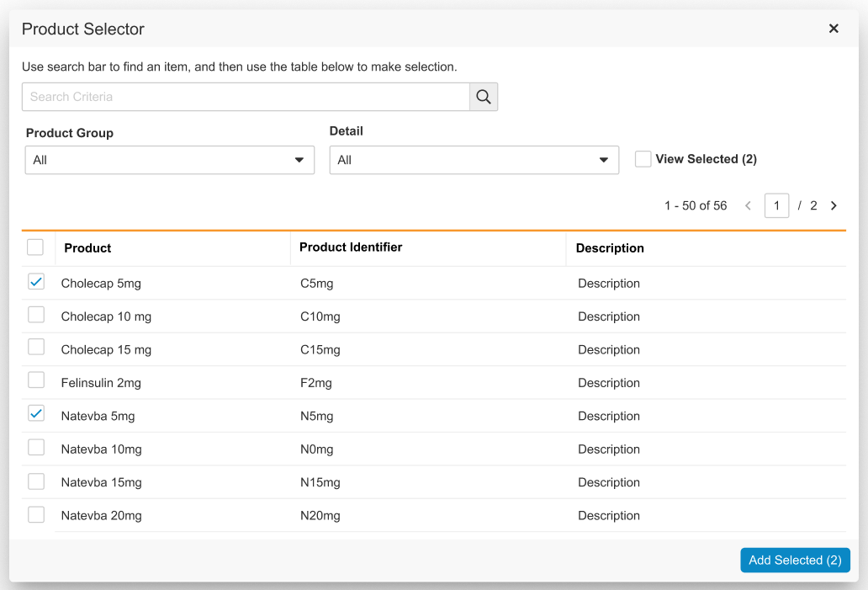868x590 pixels.
Task: Click the Product column header
Action: coord(88,248)
